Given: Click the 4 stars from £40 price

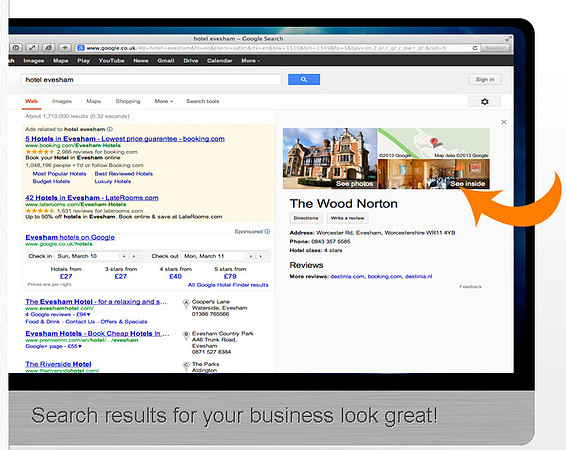Looking at the screenshot, I should 175,276.
